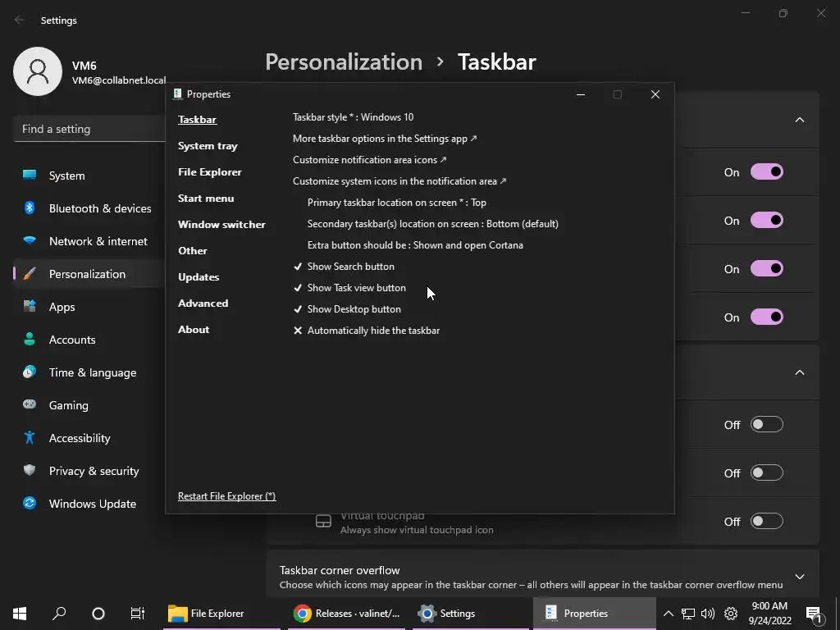
Task: Open System in the Settings sidebar
Action: pyautogui.click(x=89, y=176)
